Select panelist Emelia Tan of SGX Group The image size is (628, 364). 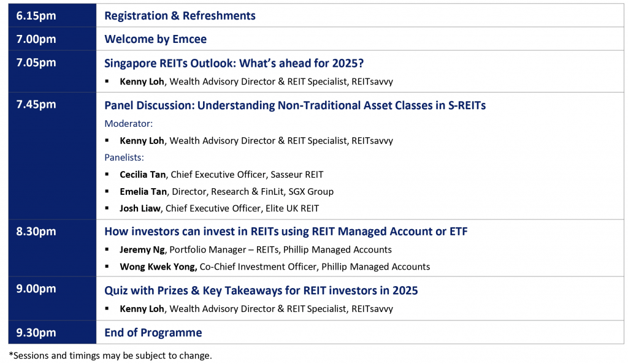[x=226, y=191]
